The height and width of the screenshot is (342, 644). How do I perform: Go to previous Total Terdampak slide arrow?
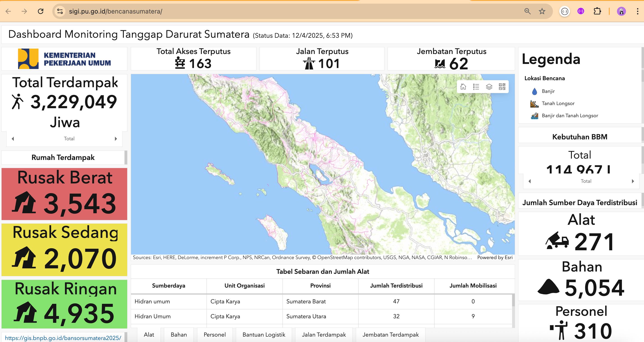point(13,139)
